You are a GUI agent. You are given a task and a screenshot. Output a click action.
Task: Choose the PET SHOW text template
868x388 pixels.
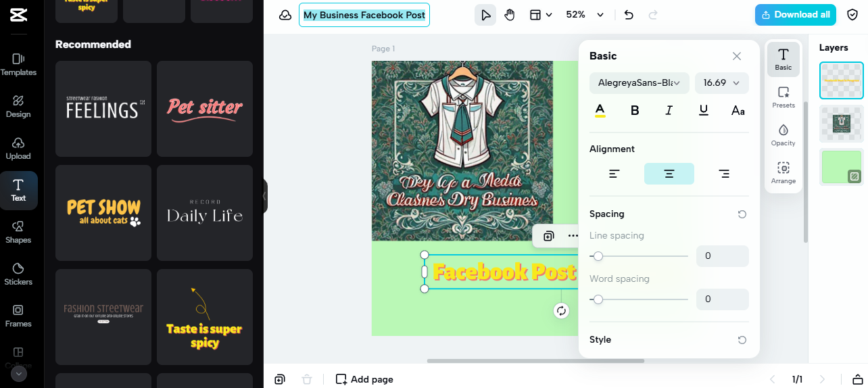click(x=103, y=213)
